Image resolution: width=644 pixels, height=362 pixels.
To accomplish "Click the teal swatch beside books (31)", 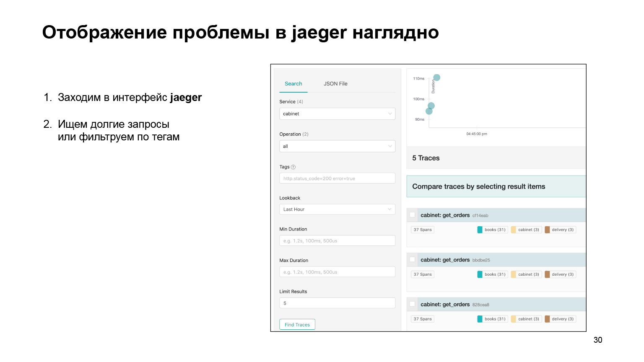I will click(x=480, y=229).
